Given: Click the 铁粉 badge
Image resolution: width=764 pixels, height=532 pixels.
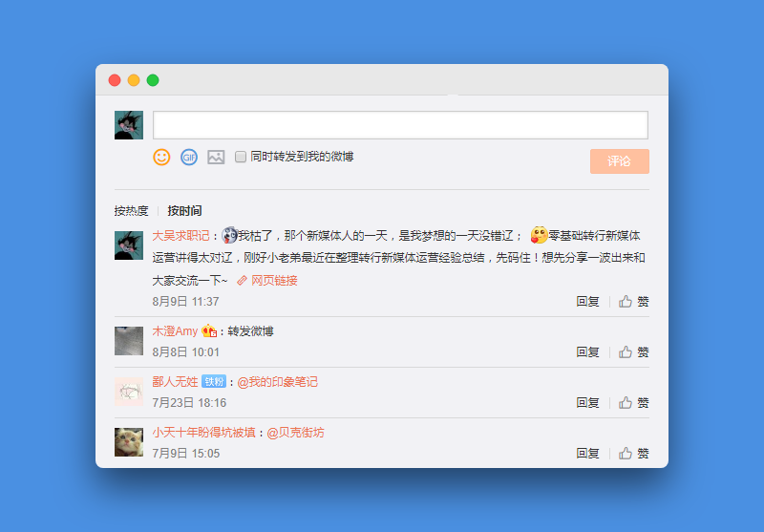Looking at the screenshot, I should (x=214, y=381).
